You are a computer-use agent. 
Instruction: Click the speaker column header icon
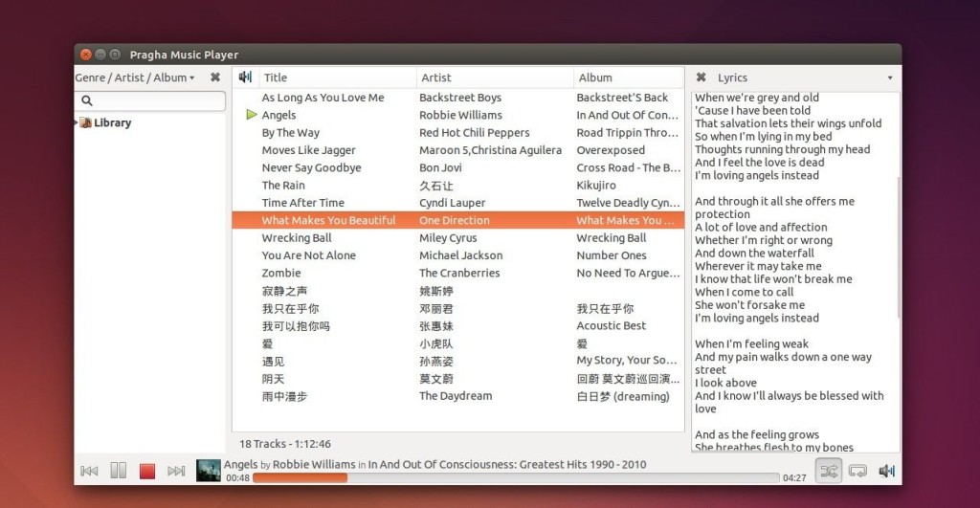click(245, 77)
